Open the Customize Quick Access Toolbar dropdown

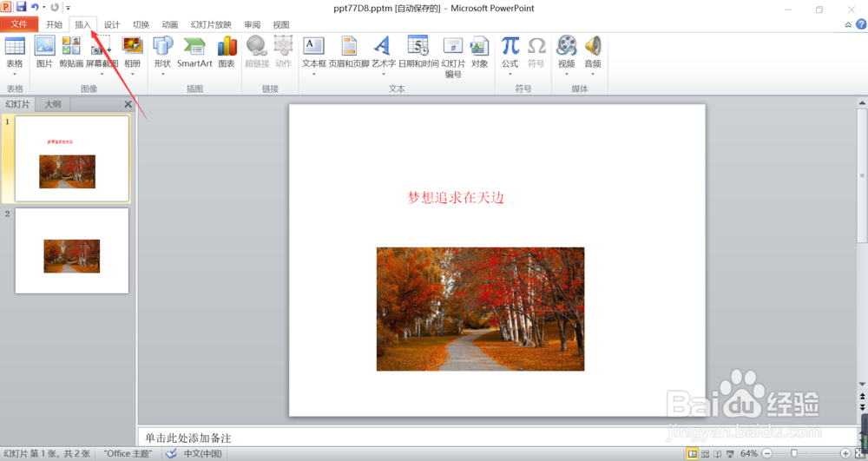tap(68, 8)
